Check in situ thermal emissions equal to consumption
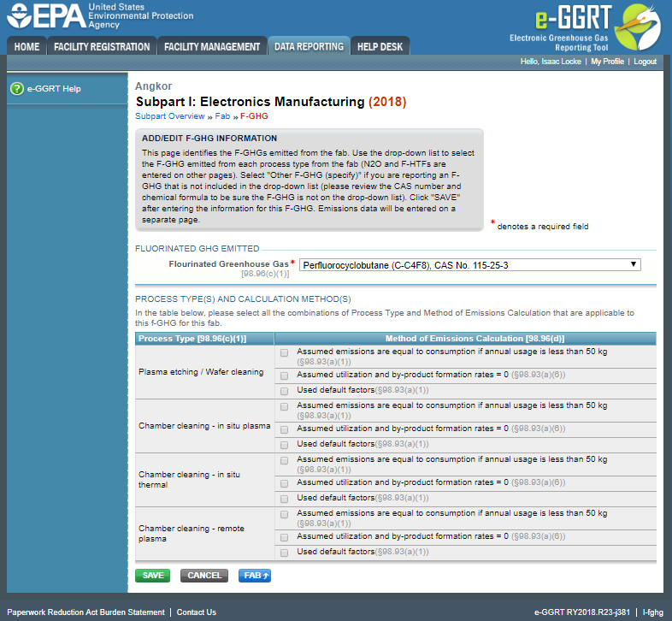Viewport: 672px width, 621px height. tap(284, 461)
